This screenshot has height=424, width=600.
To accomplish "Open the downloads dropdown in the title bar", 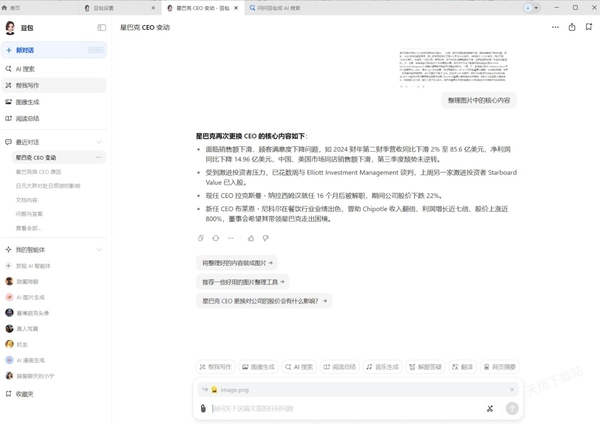I will click(x=532, y=8).
